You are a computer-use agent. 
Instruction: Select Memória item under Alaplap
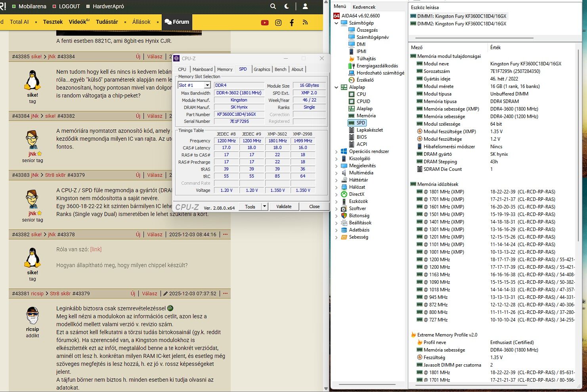[366, 116]
